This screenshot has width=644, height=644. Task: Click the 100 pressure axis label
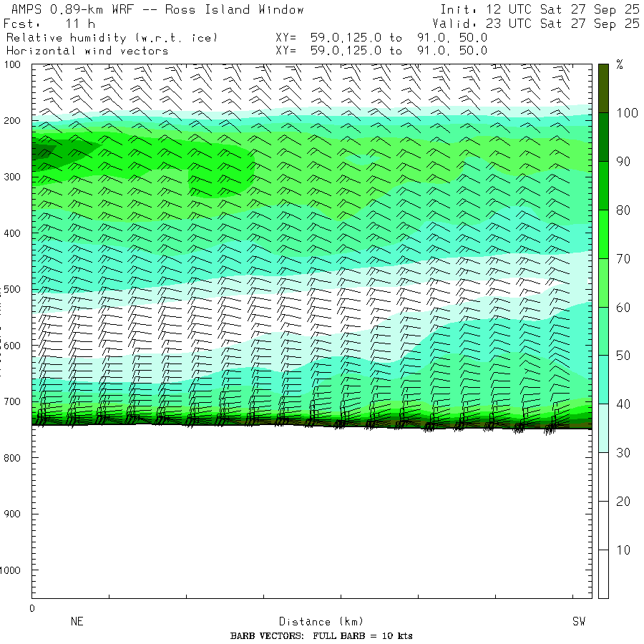[12, 64]
